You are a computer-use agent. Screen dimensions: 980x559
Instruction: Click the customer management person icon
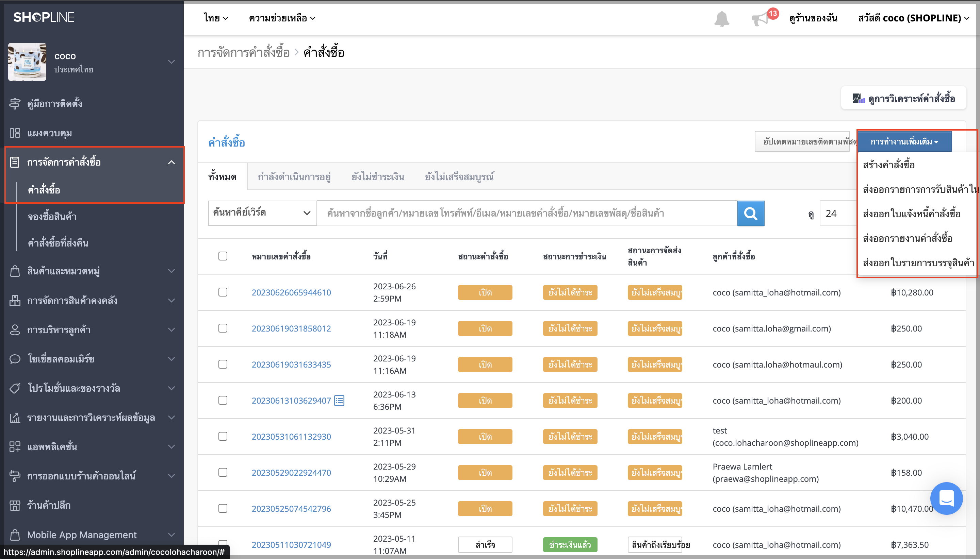pyautogui.click(x=15, y=330)
